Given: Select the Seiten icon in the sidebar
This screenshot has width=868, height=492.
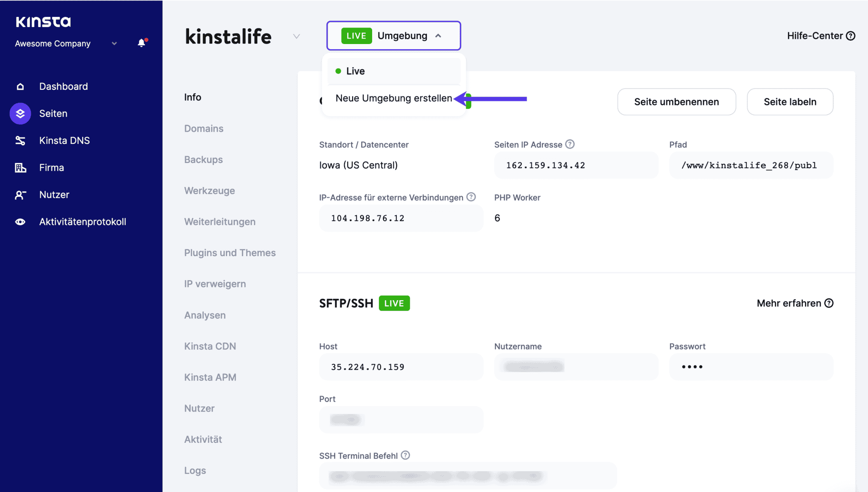Looking at the screenshot, I should pyautogui.click(x=20, y=113).
